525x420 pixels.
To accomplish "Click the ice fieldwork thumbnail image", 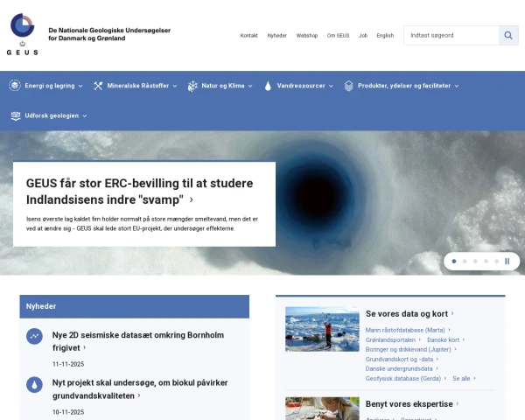I will pyautogui.click(x=322, y=329).
